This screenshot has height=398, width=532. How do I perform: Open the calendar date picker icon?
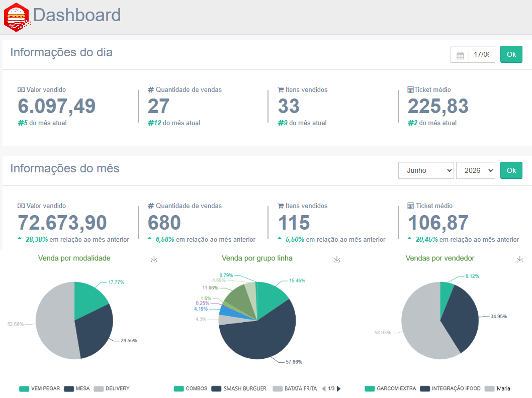(460, 55)
